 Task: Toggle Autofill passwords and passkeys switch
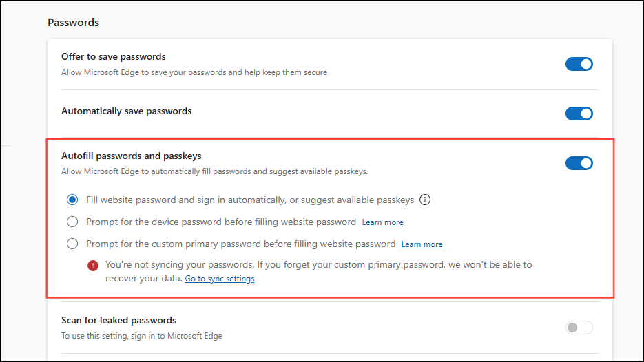click(579, 163)
